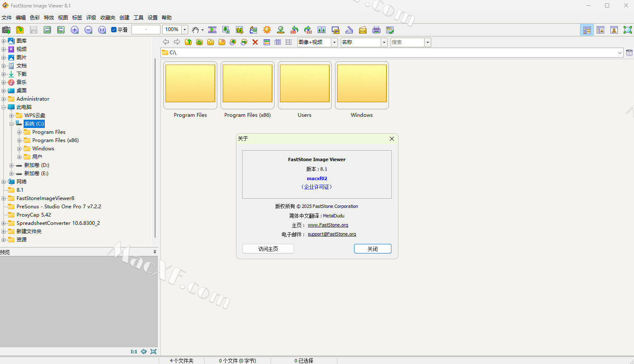The image size is (634, 364).
Task: Open the adjust lighting sun icon
Action: (267, 30)
